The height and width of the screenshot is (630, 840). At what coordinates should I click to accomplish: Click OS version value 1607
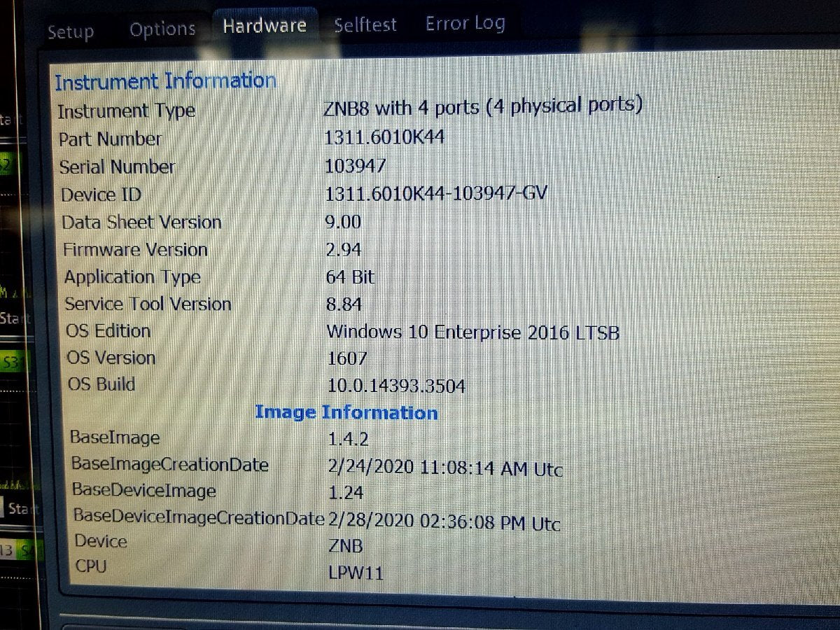pyautogui.click(x=347, y=358)
